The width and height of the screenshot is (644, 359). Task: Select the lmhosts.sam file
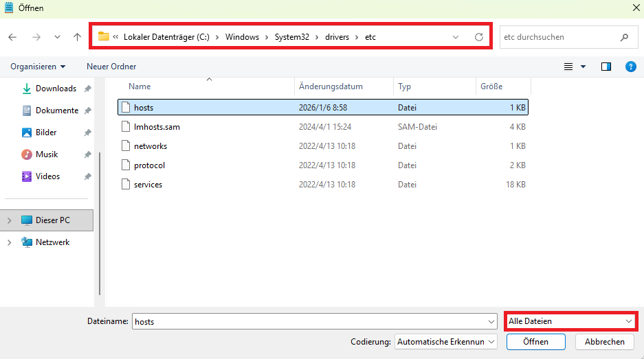157,127
